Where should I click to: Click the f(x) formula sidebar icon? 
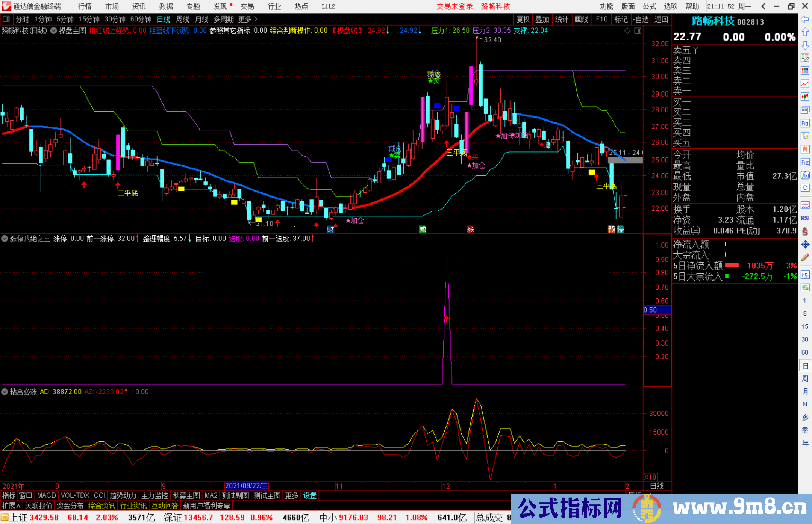click(x=804, y=175)
